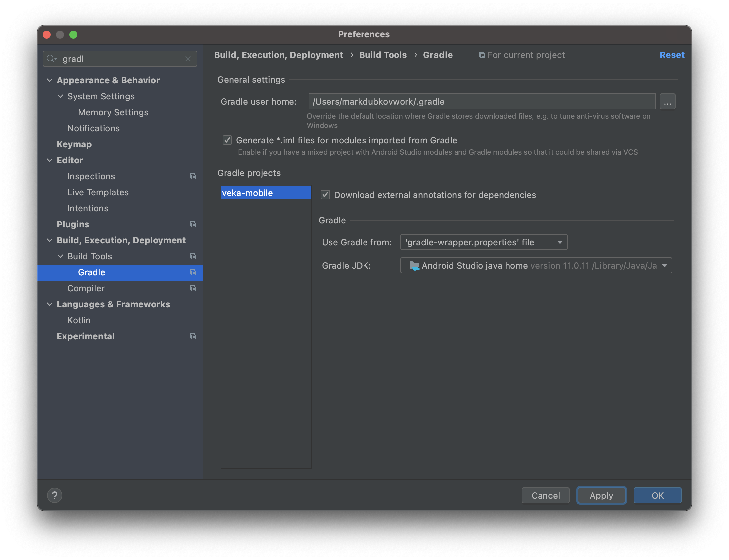Click the Apply button
Screen dimensions: 729x560
tap(601, 495)
